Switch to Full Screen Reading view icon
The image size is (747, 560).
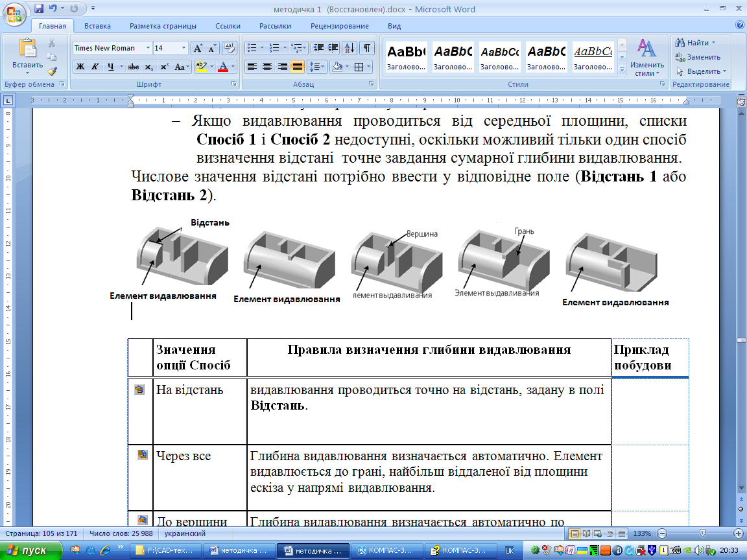coord(586,534)
